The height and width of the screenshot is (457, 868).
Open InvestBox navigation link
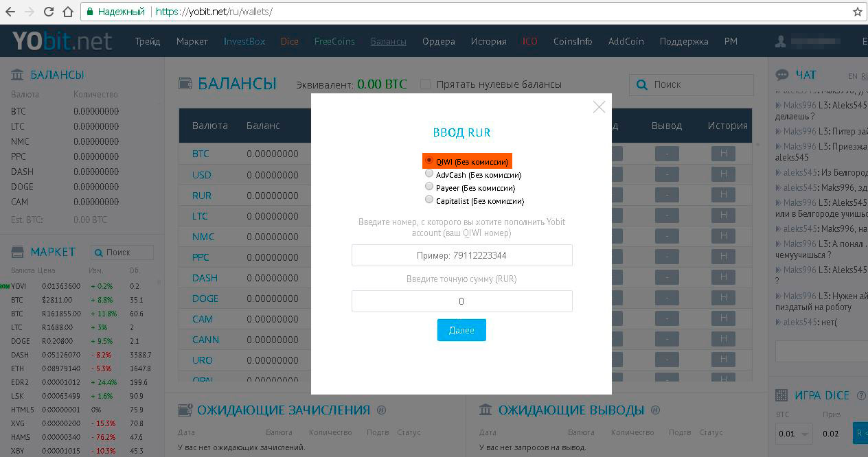tap(244, 41)
